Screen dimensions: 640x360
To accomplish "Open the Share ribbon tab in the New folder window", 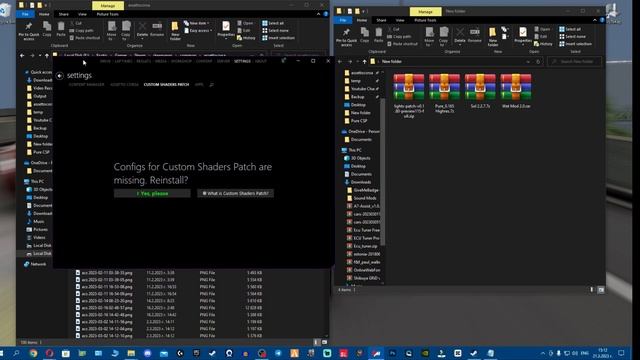I will pyautogui.click(x=381, y=20).
